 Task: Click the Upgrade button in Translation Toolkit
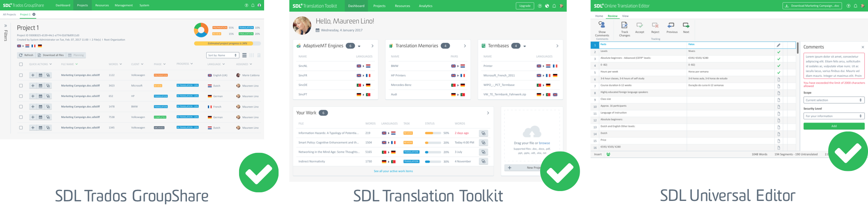click(x=525, y=6)
